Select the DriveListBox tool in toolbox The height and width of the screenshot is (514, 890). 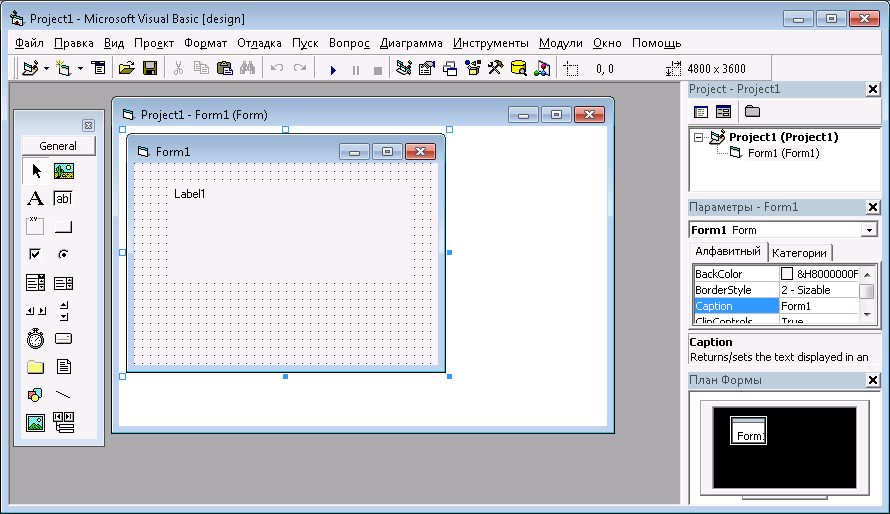click(x=64, y=339)
